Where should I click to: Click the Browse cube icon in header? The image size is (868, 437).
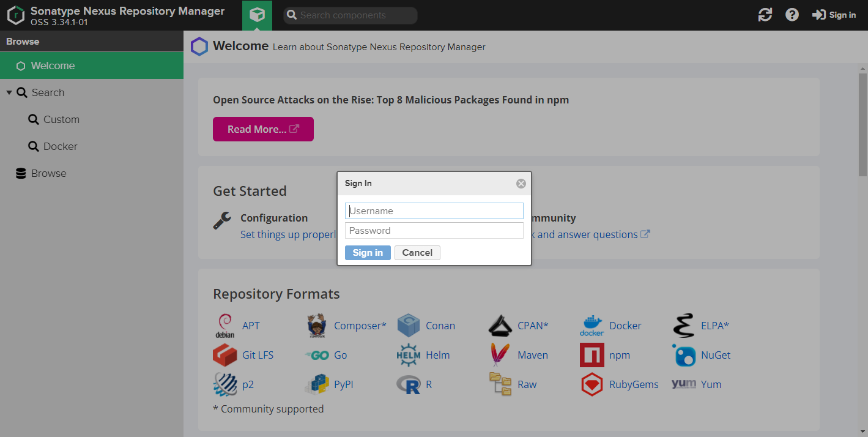(x=257, y=15)
